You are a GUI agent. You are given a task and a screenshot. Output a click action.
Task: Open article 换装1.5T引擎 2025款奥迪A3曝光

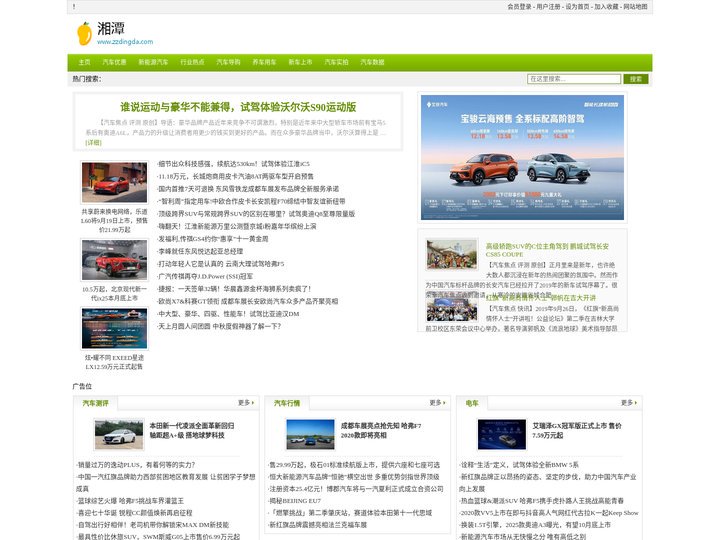point(535,524)
